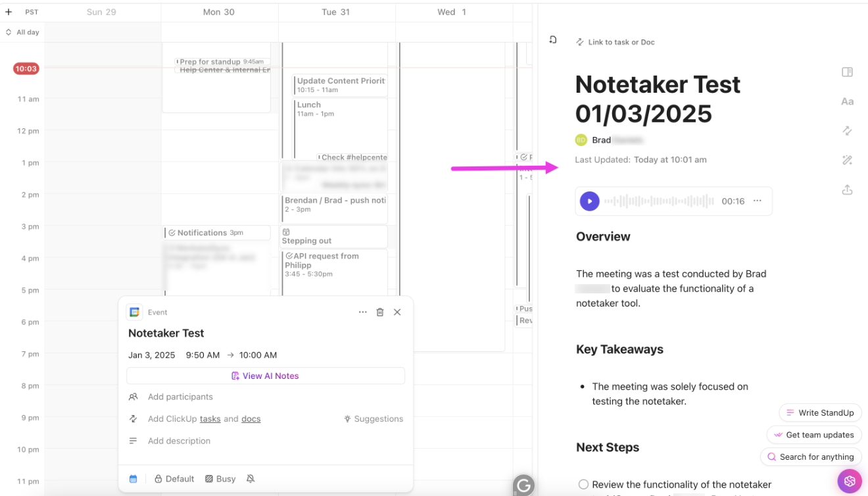Open the version history icon above the note title
Screen dimensions: 868x496
point(553,39)
